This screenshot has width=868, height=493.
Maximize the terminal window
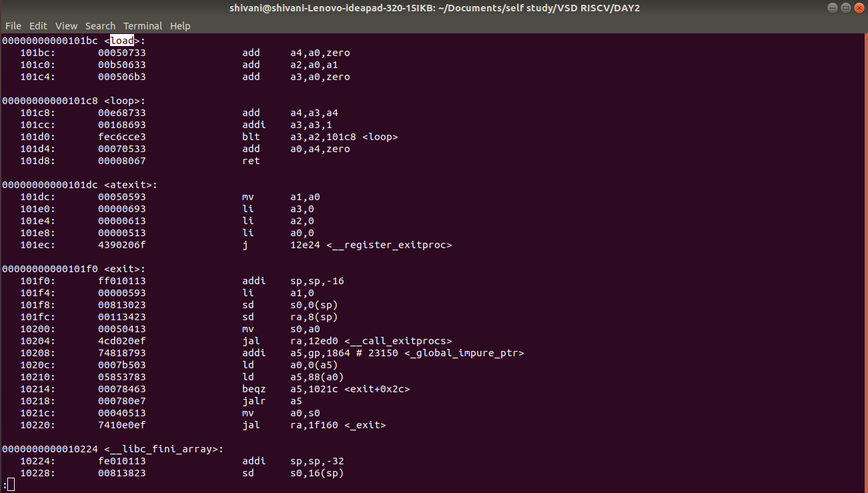click(x=845, y=8)
